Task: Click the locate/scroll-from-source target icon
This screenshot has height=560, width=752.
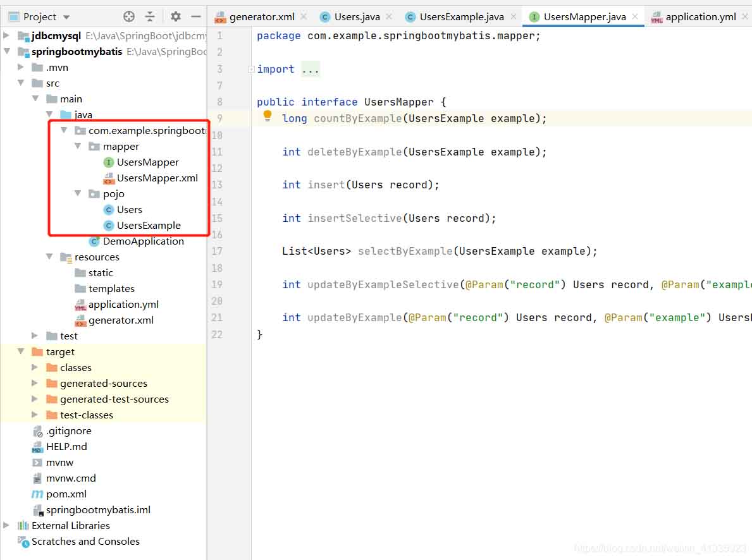Action: point(129,16)
